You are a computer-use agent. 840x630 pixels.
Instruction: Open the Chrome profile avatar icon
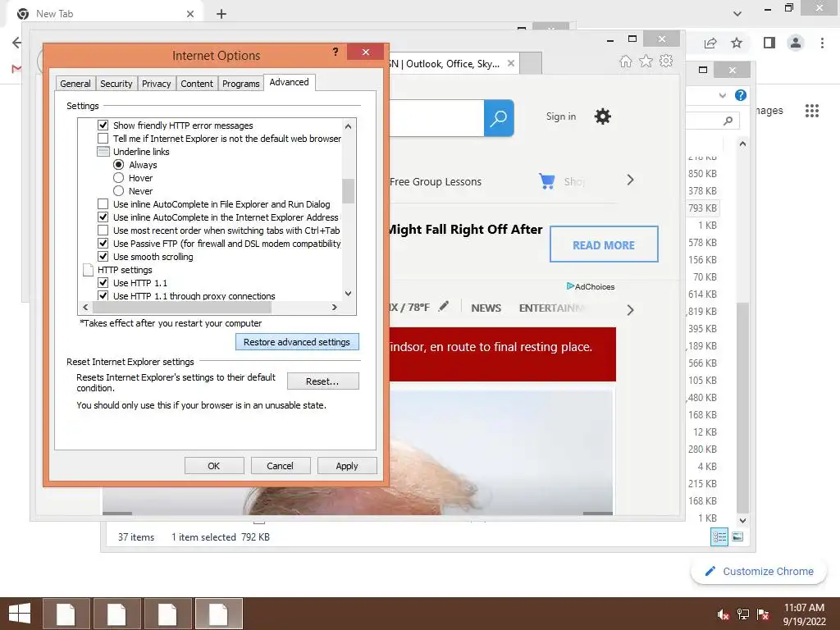point(796,43)
